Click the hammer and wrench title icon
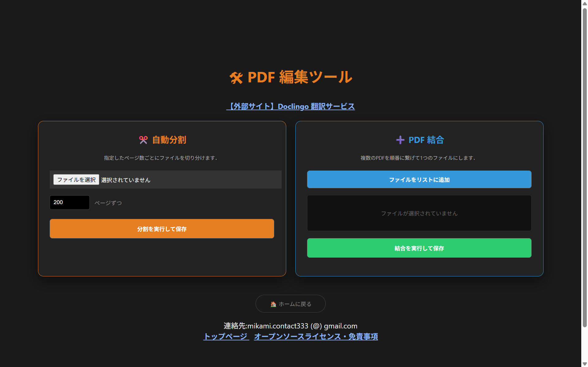Viewport: 588px width, 367px height. pyautogui.click(x=236, y=78)
